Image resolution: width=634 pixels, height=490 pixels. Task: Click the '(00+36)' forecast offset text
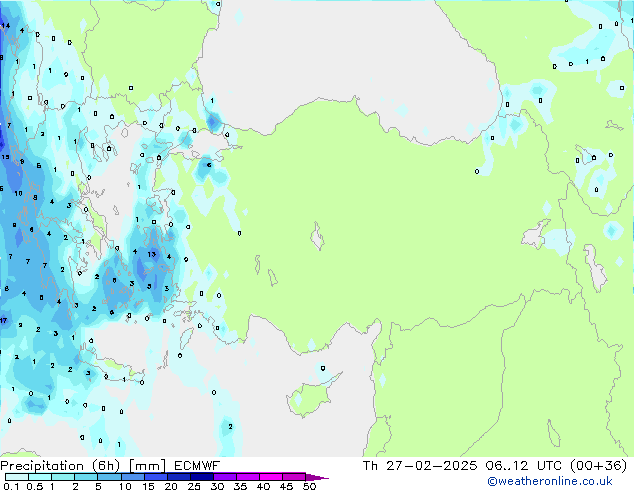[x=598, y=466]
